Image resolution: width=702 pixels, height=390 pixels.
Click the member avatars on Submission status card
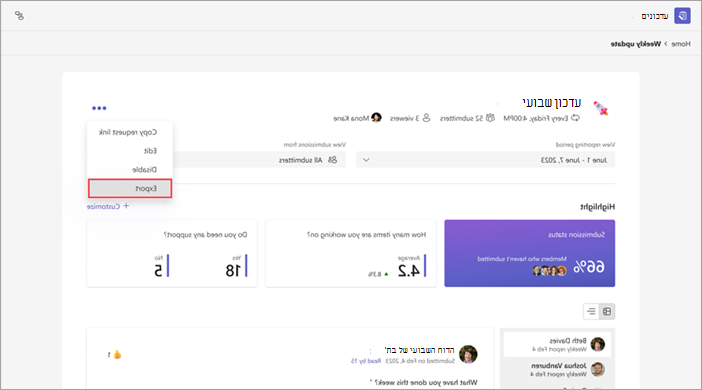pyautogui.click(x=549, y=270)
